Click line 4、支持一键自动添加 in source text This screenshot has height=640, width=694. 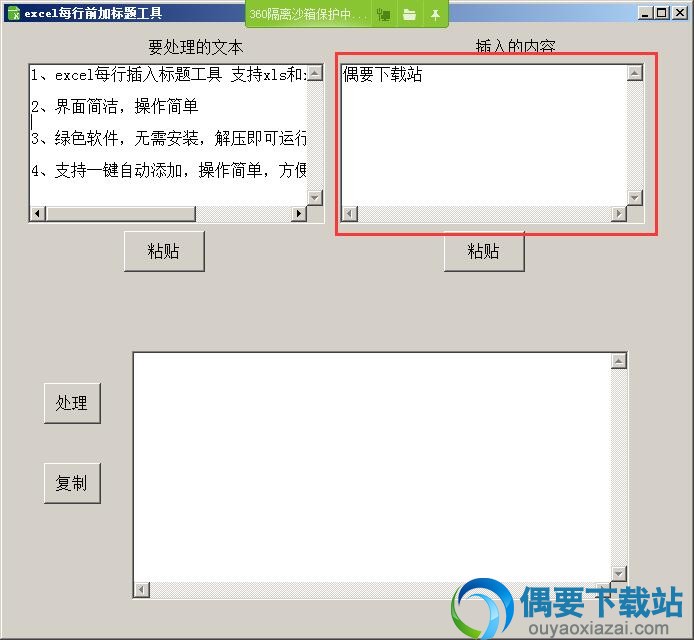coord(169,170)
